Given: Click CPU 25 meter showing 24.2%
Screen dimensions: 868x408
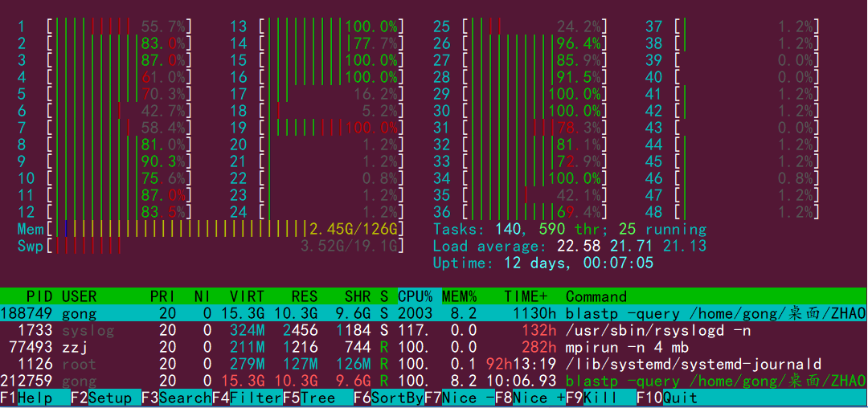Looking at the screenshot, I should 520,26.
